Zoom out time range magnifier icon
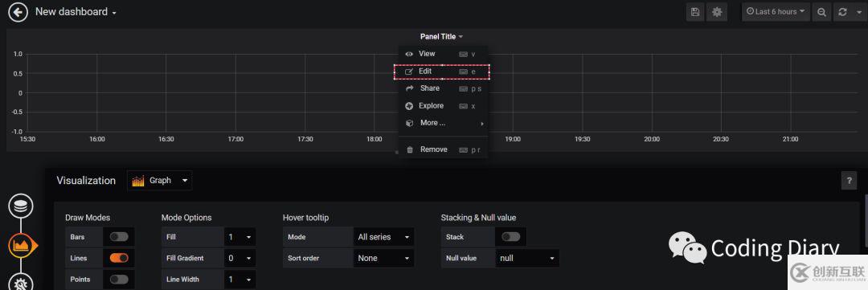Viewport: 868px width, 290px height. click(x=822, y=11)
